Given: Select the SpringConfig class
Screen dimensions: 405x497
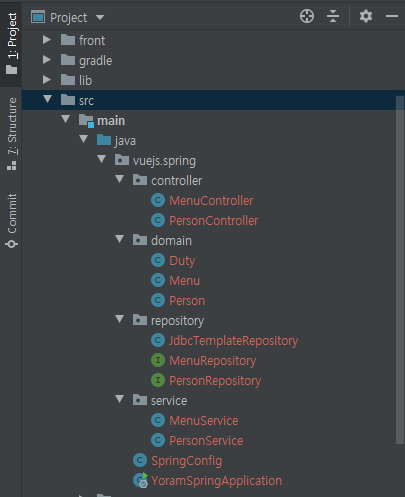Looking at the screenshot, I should pyautogui.click(x=186, y=461).
